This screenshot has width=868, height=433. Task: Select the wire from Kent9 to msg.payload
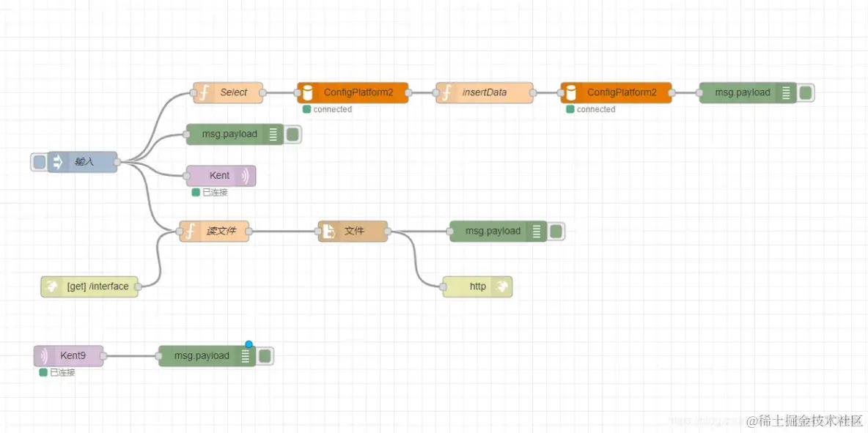click(131, 356)
